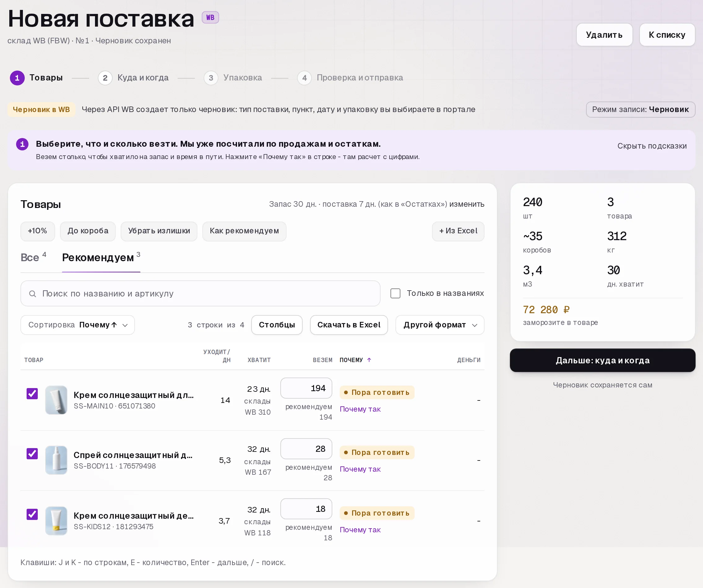Open the Сортировка Почему dropdown

[78, 325]
